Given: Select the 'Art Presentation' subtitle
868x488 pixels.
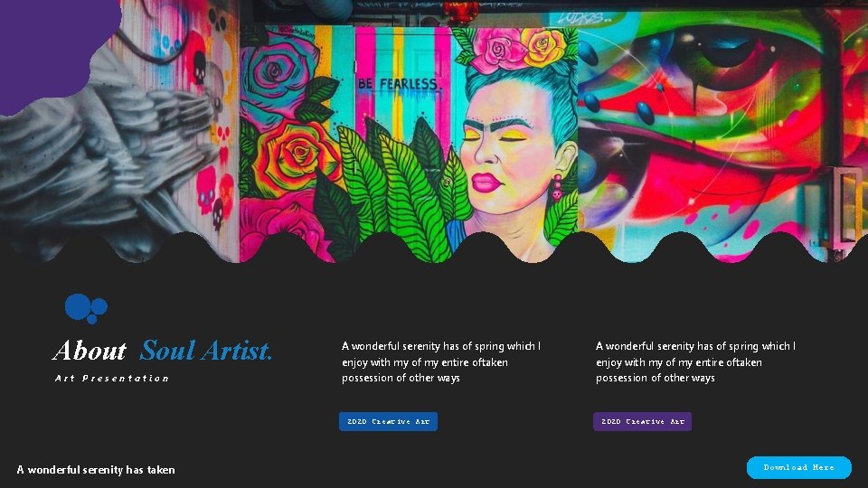Looking at the screenshot, I should 112,379.
